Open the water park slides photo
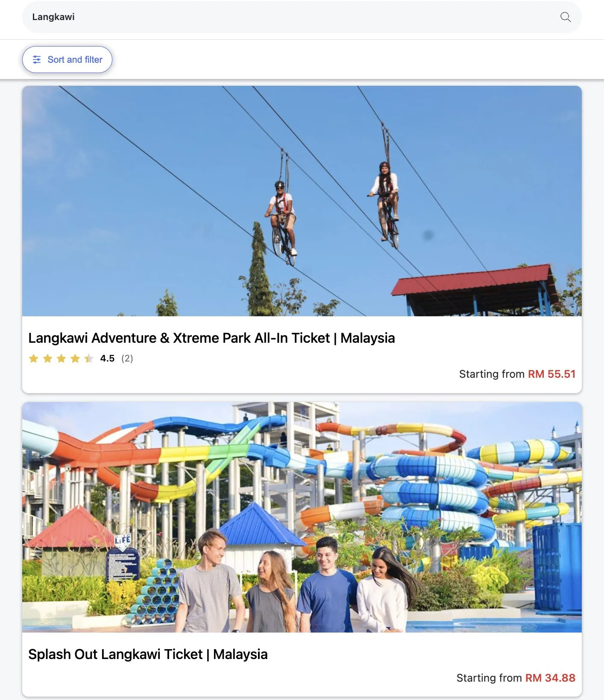 pos(302,517)
